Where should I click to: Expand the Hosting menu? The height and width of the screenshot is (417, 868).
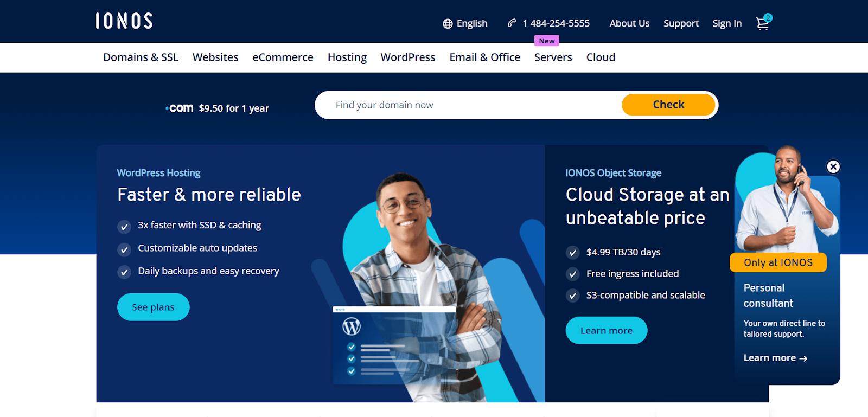coord(347,57)
